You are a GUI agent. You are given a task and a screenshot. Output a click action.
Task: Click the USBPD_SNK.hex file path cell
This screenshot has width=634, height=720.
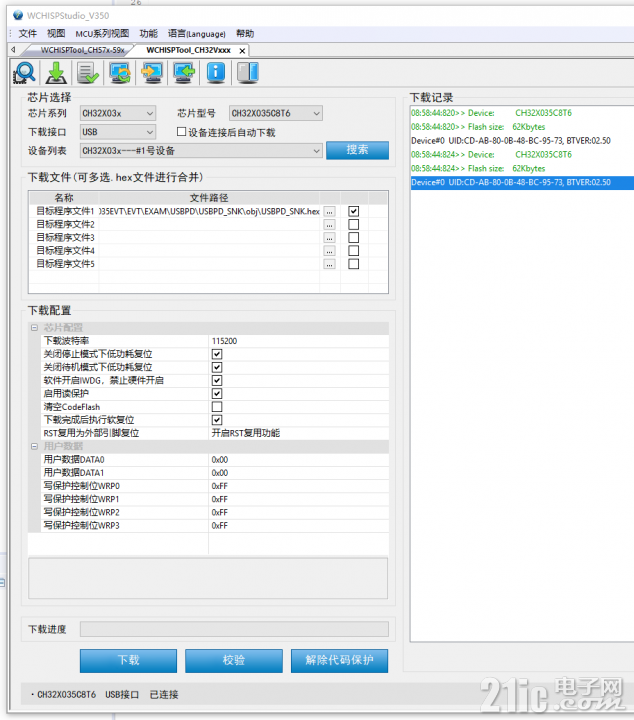(x=209, y=211)
